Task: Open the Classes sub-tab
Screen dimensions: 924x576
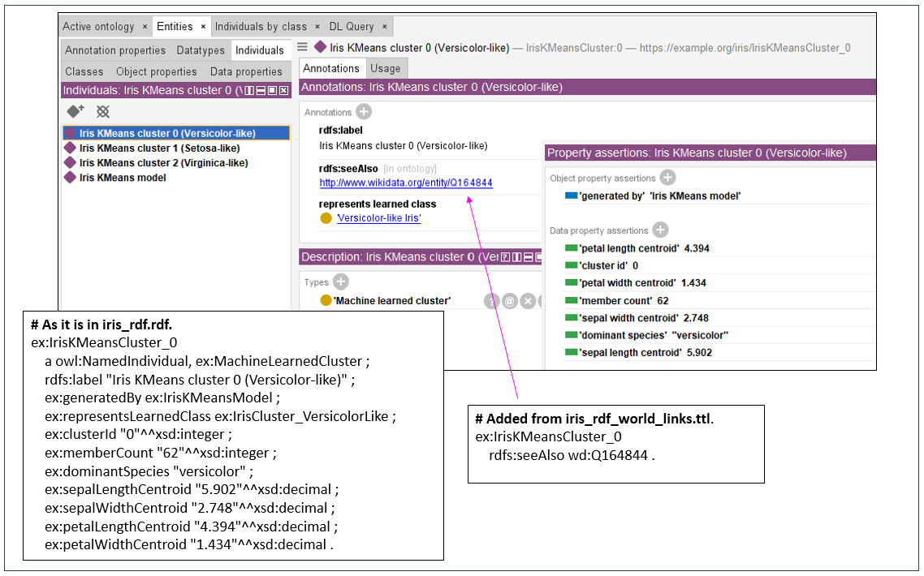Action: (84, 71)
